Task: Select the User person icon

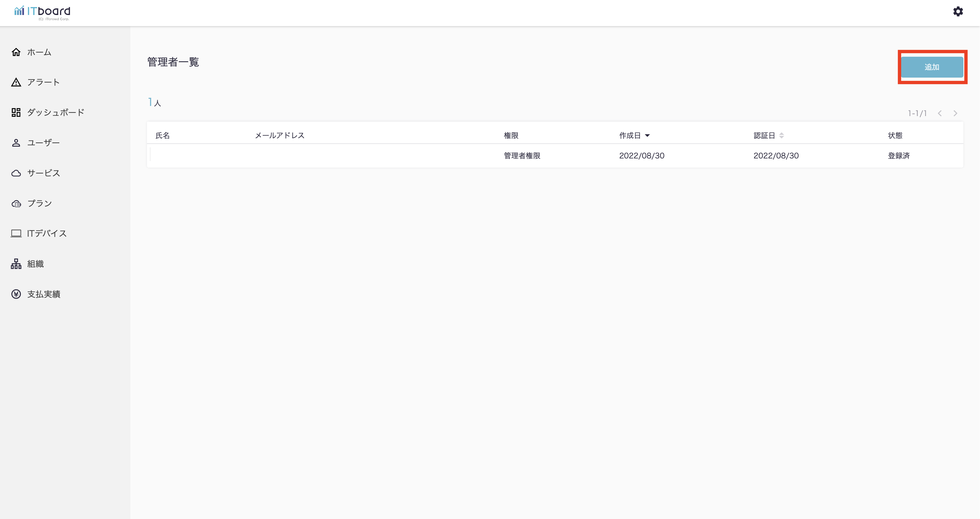Action: coord(16,143)
